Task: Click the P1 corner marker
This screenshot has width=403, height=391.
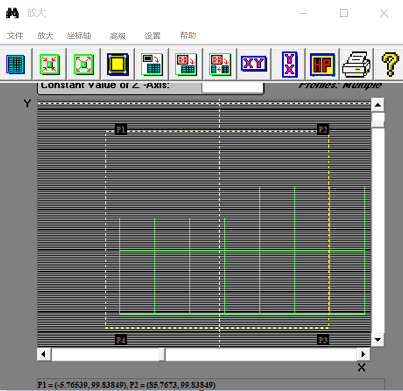Action: click(121, 129)
